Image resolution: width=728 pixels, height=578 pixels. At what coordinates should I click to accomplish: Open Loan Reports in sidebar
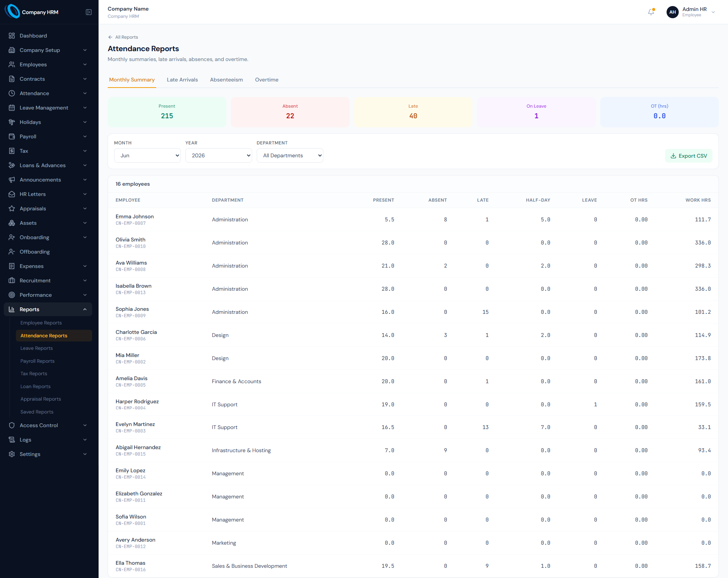(x=35, y=387)
